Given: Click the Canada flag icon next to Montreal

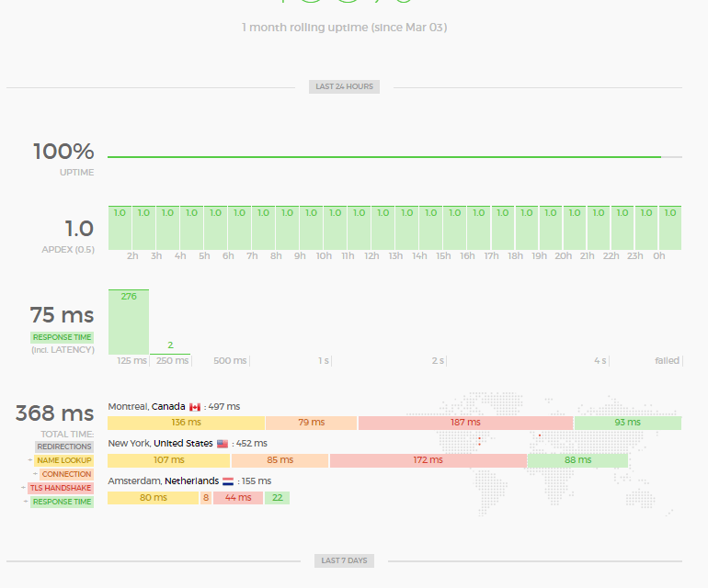Looking at the screenshot, I should click(x=195, y=407).
